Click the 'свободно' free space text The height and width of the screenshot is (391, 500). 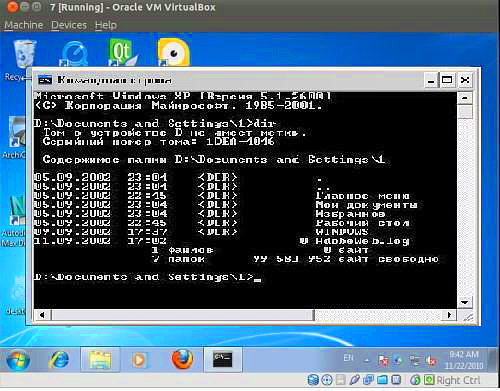point(408,259)
